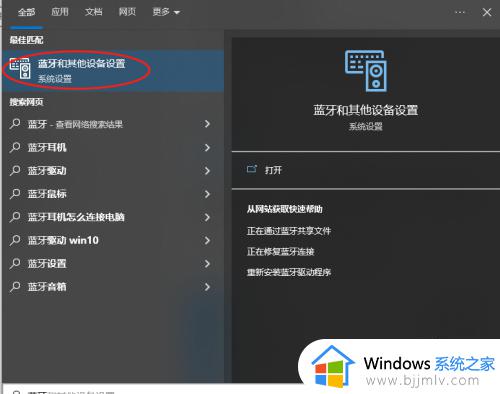Expand arrow for 蓝牙设置 suggestion
Screen dimensions: 500x394
tap(207, 264)
